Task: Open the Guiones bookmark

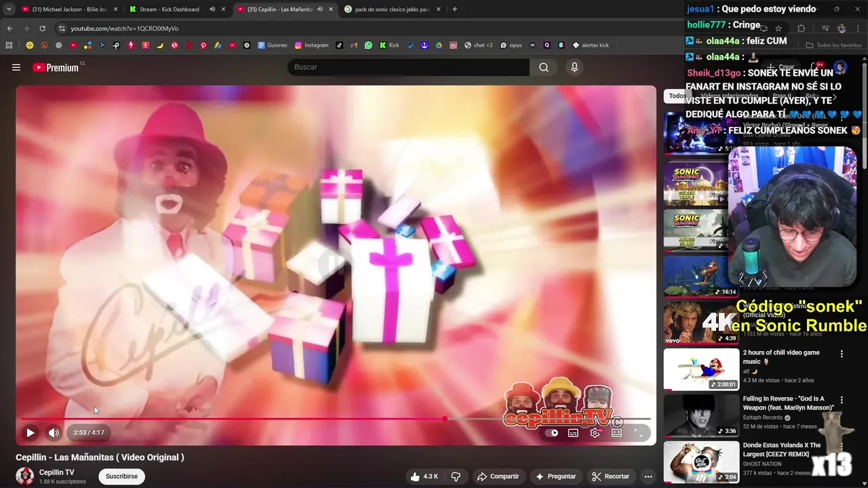Action: pos(273,45)
